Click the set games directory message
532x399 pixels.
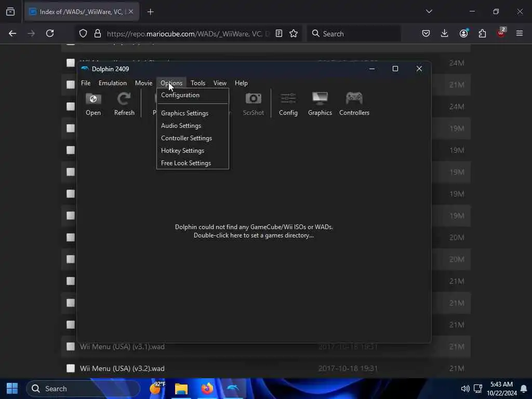coord(254,231)
